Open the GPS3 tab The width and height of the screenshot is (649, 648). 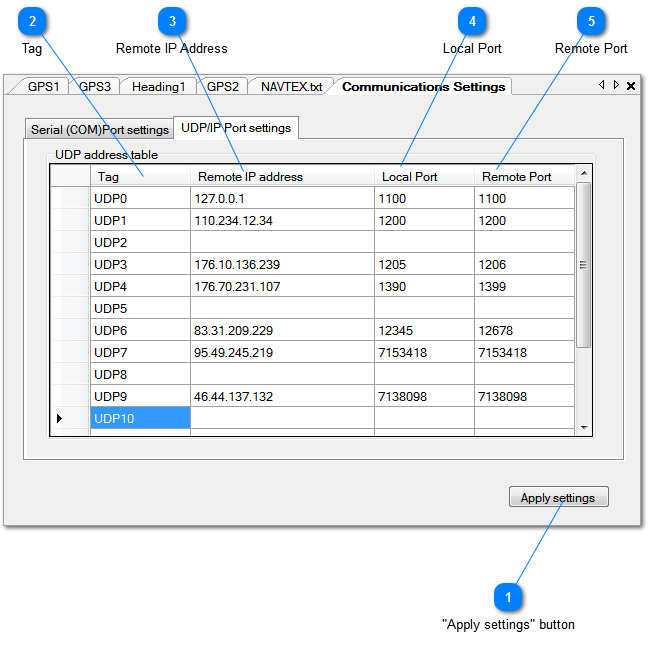coord(95,86)
